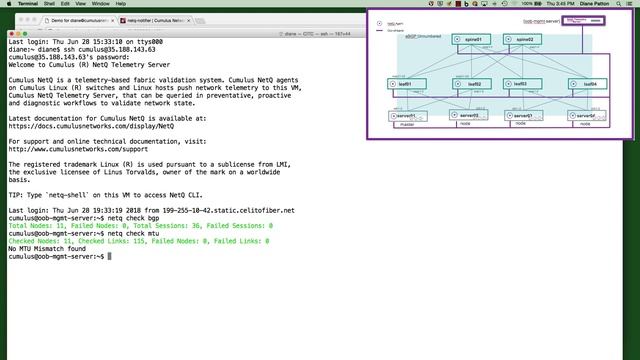Click the purple telemetry server box in diagram
The image size is (640, 360).
583,20
